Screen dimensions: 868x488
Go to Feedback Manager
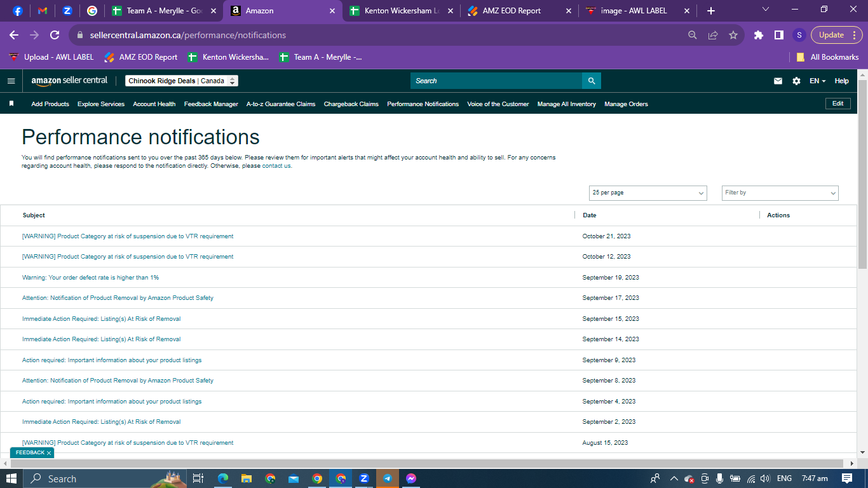pyautogui.click(x=211, y=104)
